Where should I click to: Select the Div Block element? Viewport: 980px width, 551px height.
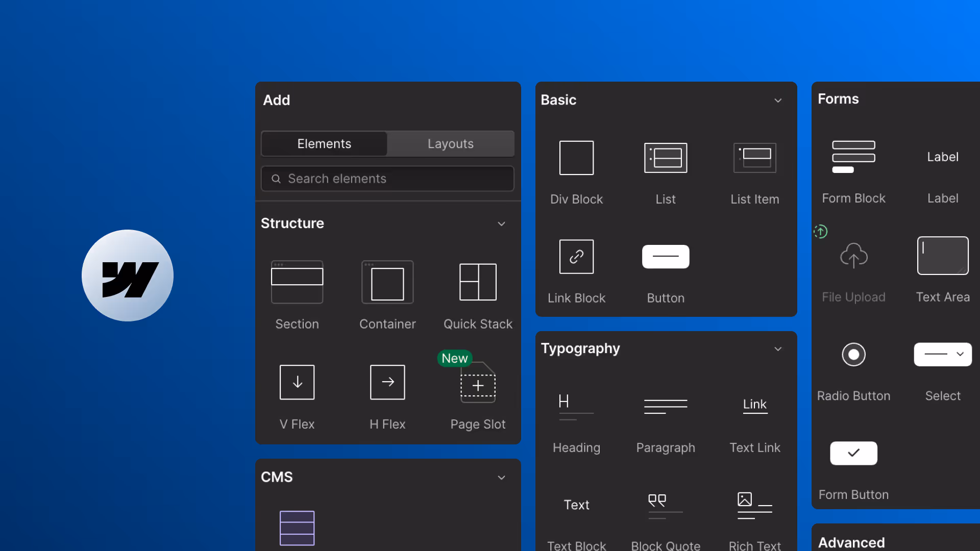[576, 158]
